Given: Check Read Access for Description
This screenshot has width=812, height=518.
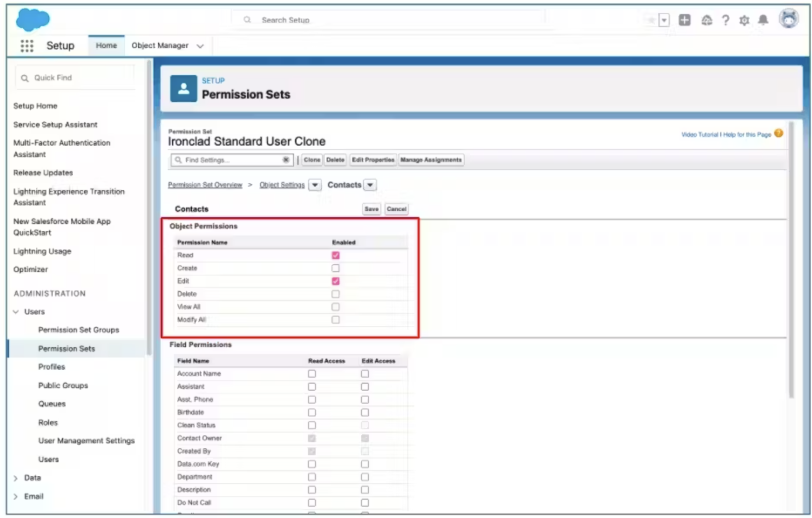Looking at the screenshot, I should pyautogui.click(x=312, y=490).
